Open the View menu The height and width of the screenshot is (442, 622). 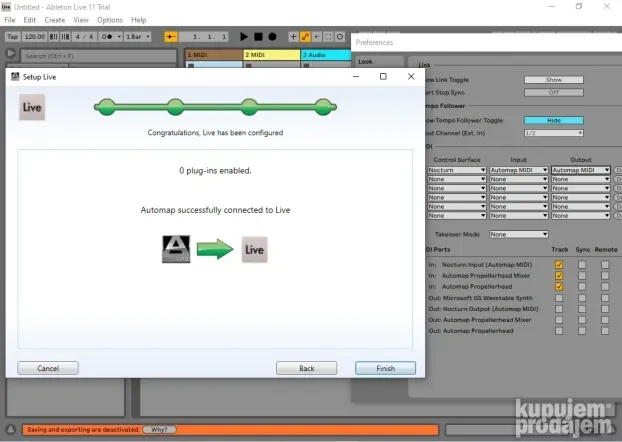point(81,20)
